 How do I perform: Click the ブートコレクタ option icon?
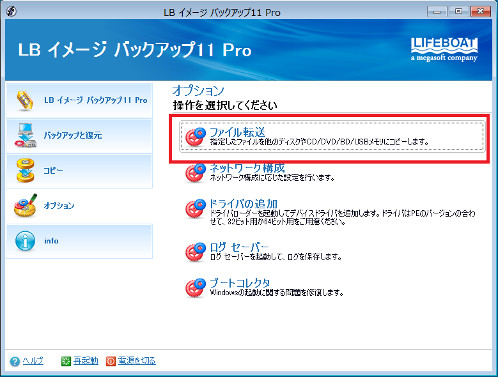point(195,288)
